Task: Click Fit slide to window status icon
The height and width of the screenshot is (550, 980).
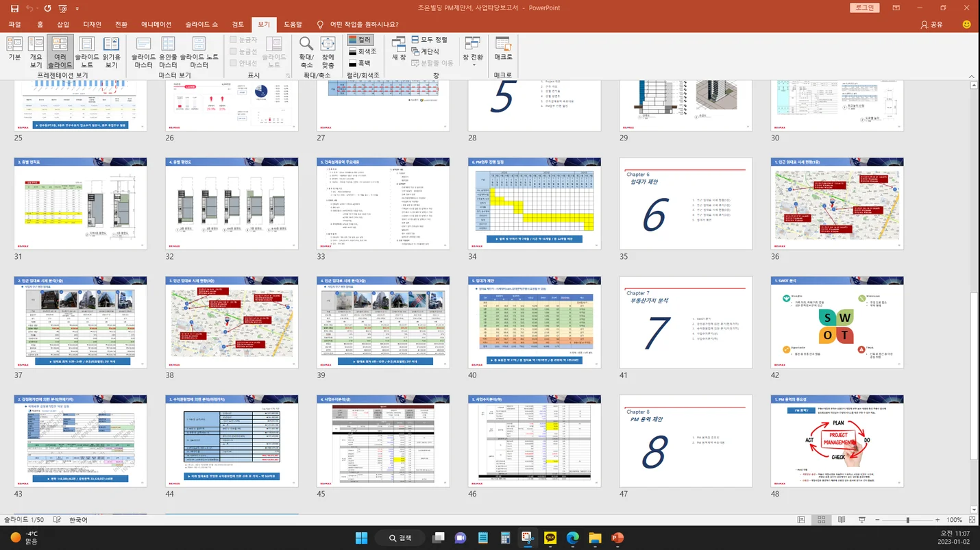Action: pyautogui.click(x=970, y=520)
